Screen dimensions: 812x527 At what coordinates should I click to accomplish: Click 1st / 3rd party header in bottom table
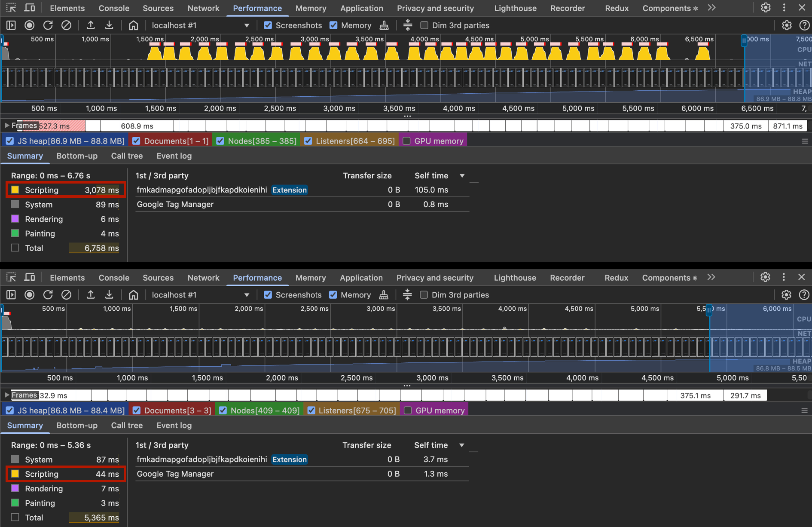point(162,445)
